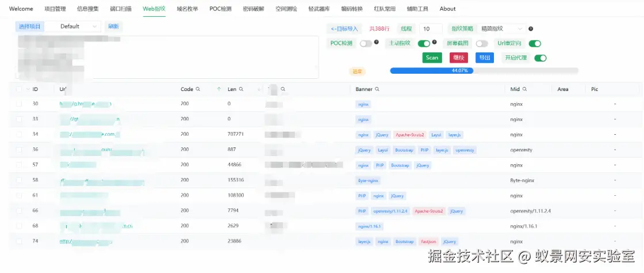Viewport: 644px width, 273px height.
Task: Open the URL link in row 74
Action: coord(86,241)
